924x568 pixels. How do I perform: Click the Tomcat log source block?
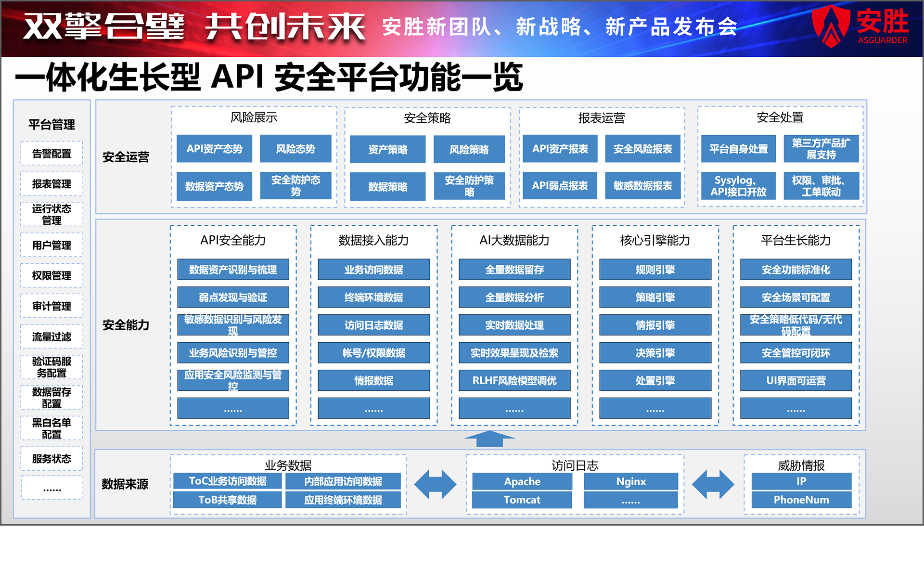coord(522,500)
